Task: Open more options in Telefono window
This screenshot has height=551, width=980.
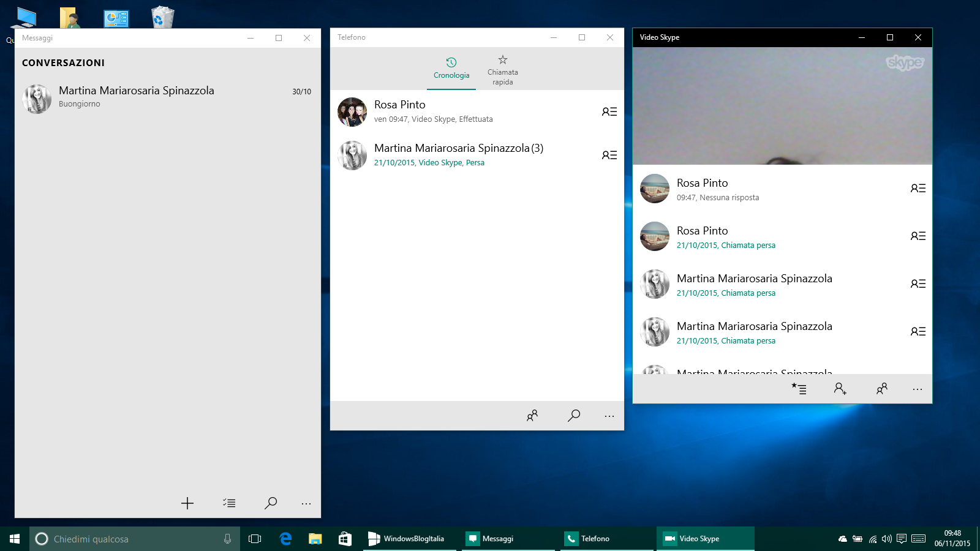Action: pyautogui.click(x=609, y=416)
